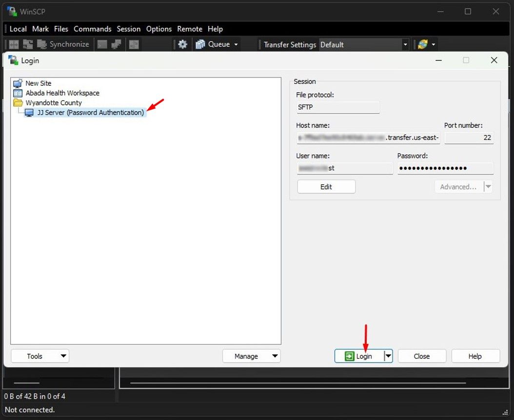
Task: Open the Tools dropdown button
Action: (x=40, y=356)
